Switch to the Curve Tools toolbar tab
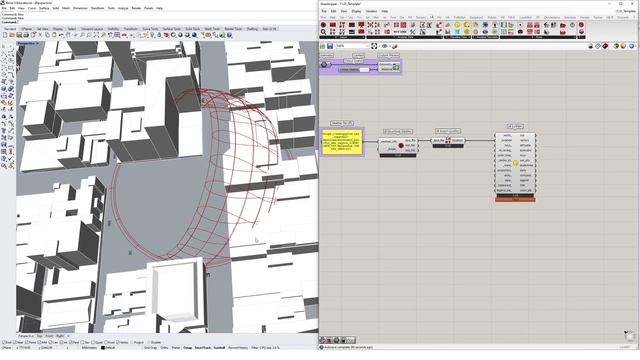This screenshot has width=640, height=360. click(150, 29)
